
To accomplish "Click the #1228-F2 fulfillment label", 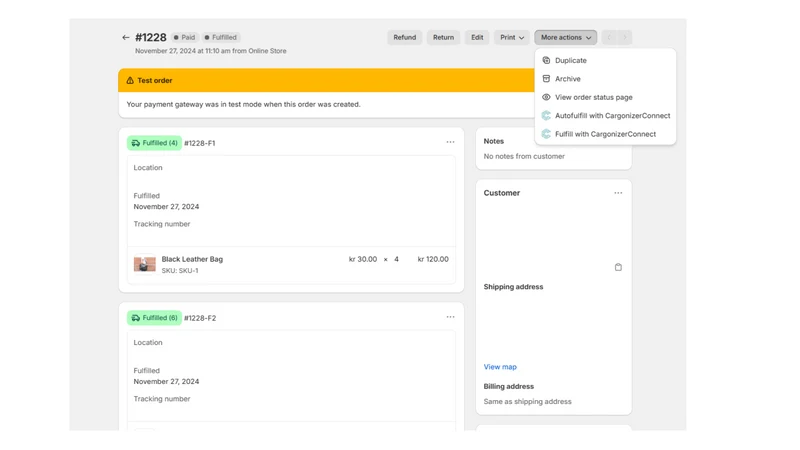I will (200, 318).
